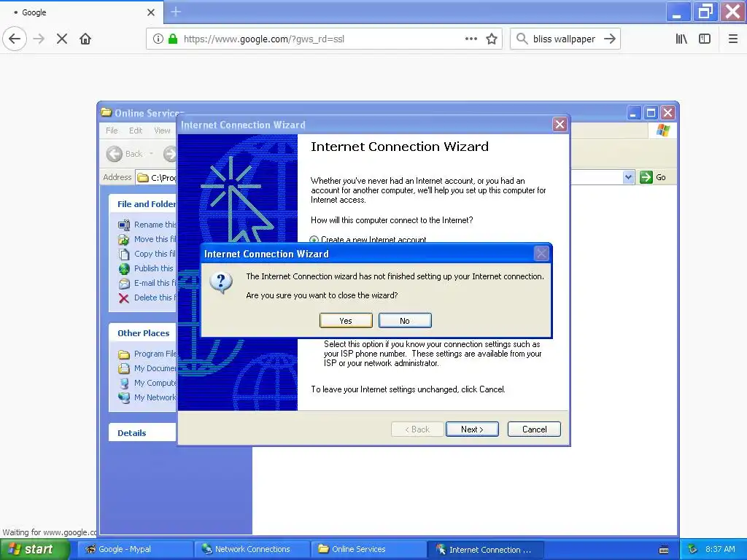Collapse File and Folder Tasks header

click(x=143, y=204)
